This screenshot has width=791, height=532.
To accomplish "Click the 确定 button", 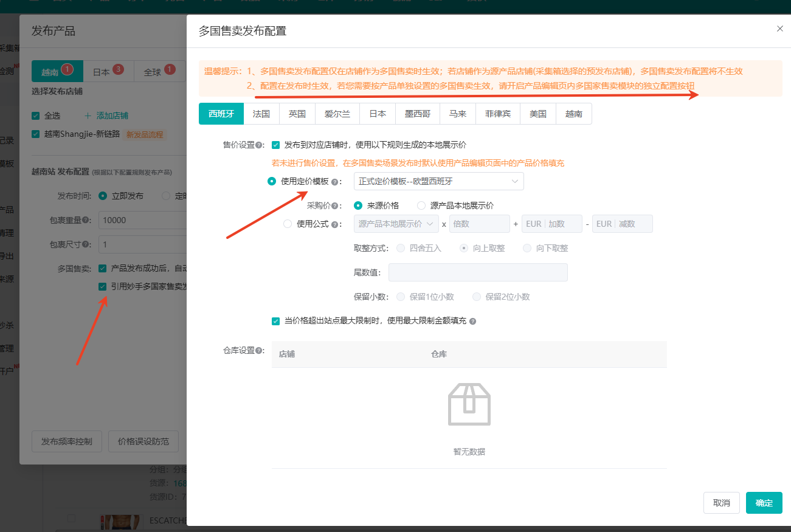I will tap(764, 503).
